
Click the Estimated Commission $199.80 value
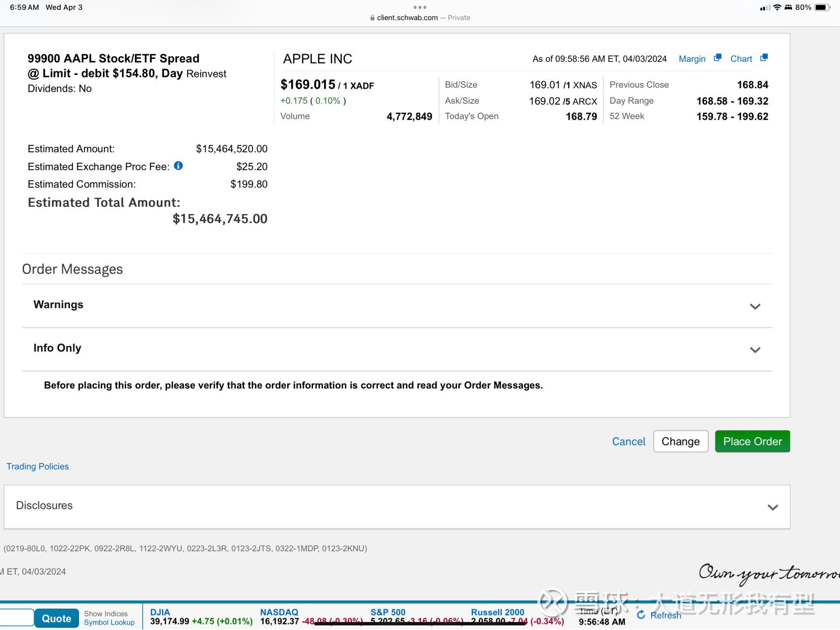(x=249, y=184)
